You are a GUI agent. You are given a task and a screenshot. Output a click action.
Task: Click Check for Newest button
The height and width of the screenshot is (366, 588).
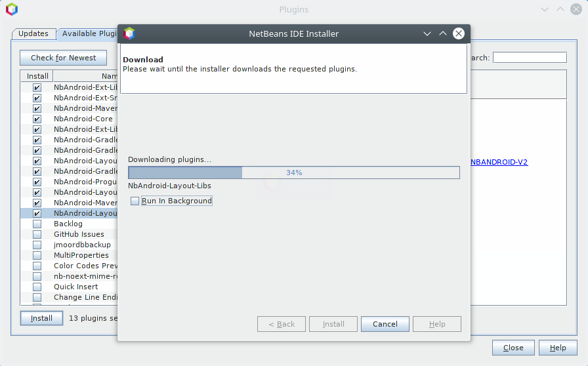tap(64, 58)
